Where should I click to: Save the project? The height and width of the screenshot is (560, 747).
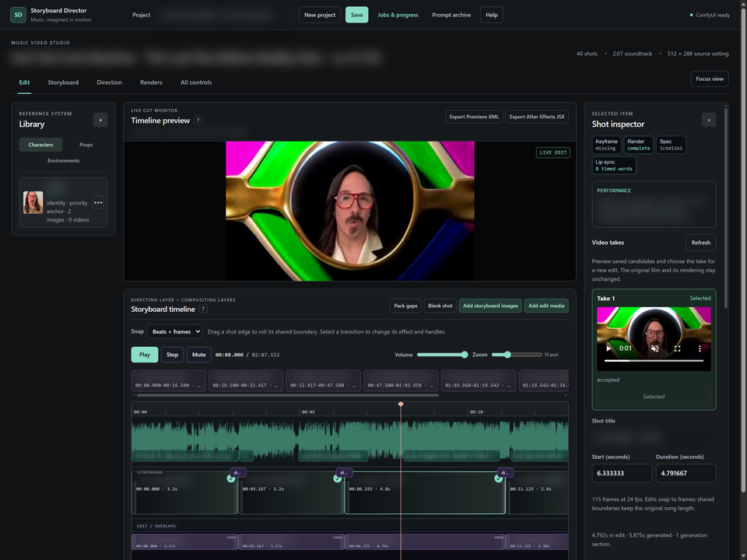click(x=357, y=15)
